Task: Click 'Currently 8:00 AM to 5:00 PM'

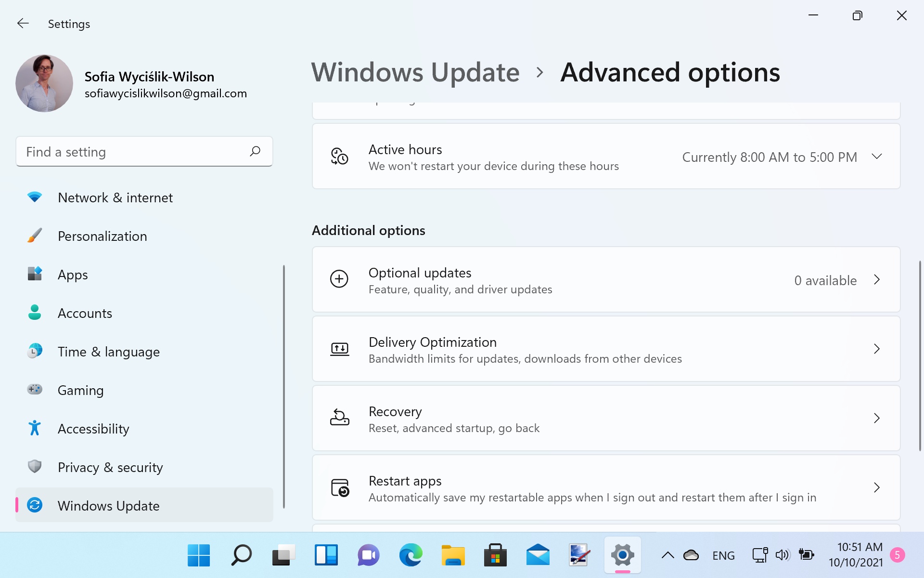Action: point(770,157)
